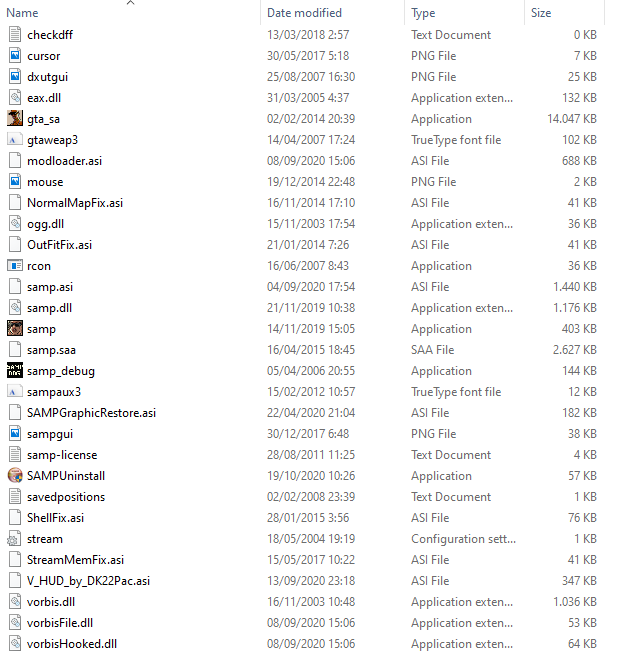This screenshot has width=643, height=659.
Task: Select the stream configuration settings icon
Action: [15, 539]
